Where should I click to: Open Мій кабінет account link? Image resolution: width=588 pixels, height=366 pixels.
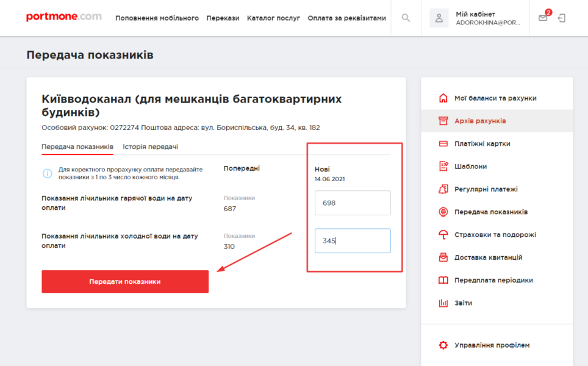click(476, 14)
